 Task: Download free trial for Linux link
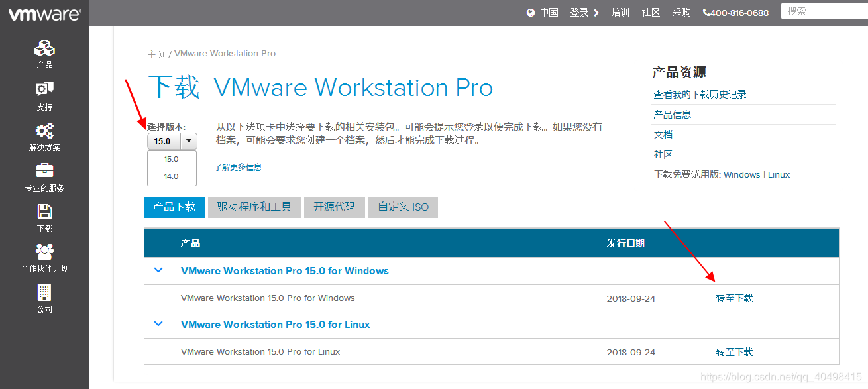click(x=779, y=175)
